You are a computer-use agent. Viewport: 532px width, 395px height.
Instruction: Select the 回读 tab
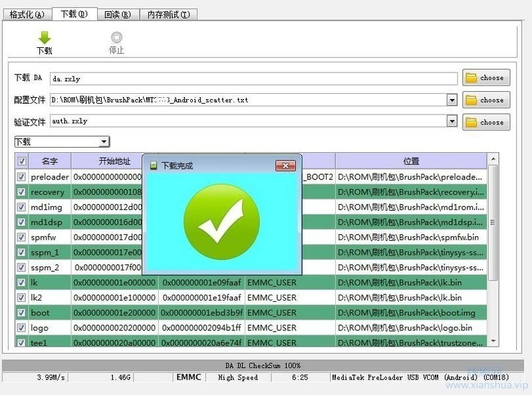pos(118,13)
